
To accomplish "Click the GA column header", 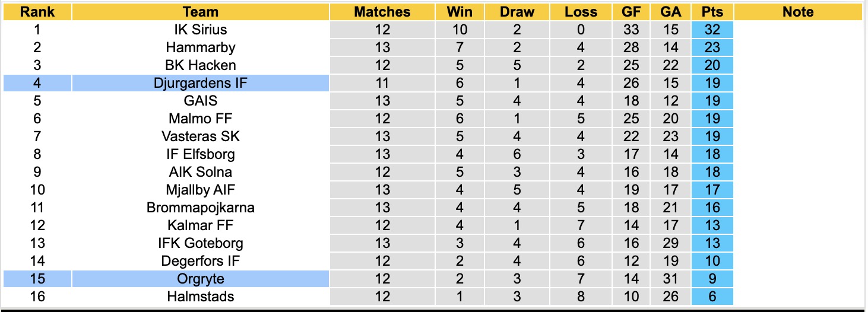I will click(x=671, y=12).
